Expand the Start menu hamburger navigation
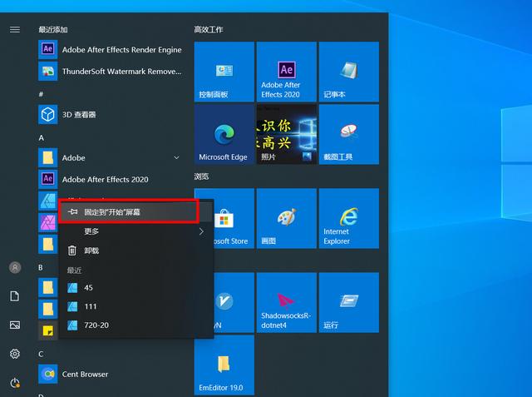Viewport: 532px width, 397px height. click(x=14, y=29)
